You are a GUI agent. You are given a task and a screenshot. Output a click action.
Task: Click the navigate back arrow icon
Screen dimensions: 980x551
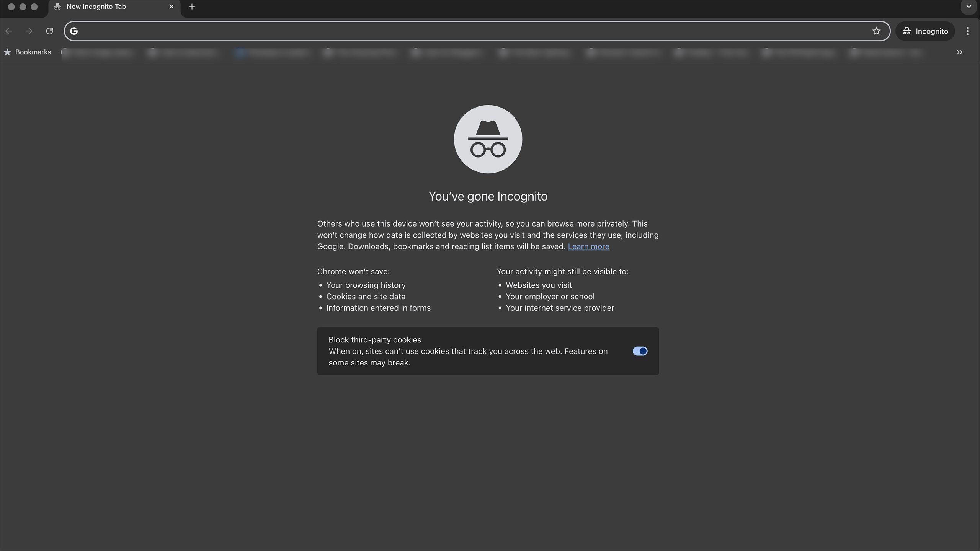(9, 30)
